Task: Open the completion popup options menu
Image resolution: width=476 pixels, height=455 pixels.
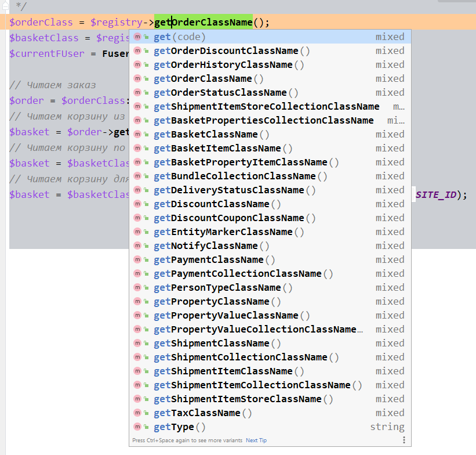Action: click(x=404, y=440)
